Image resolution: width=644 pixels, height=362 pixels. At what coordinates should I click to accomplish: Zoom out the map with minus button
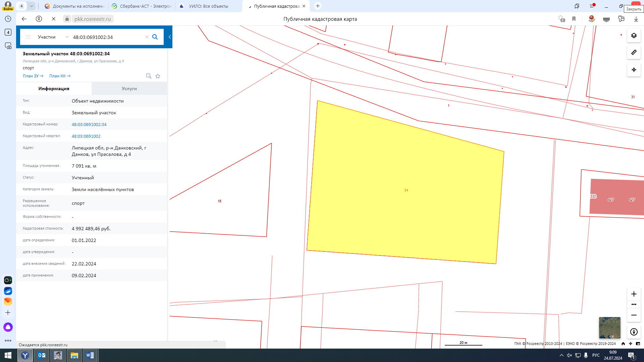tap(634, 315)
